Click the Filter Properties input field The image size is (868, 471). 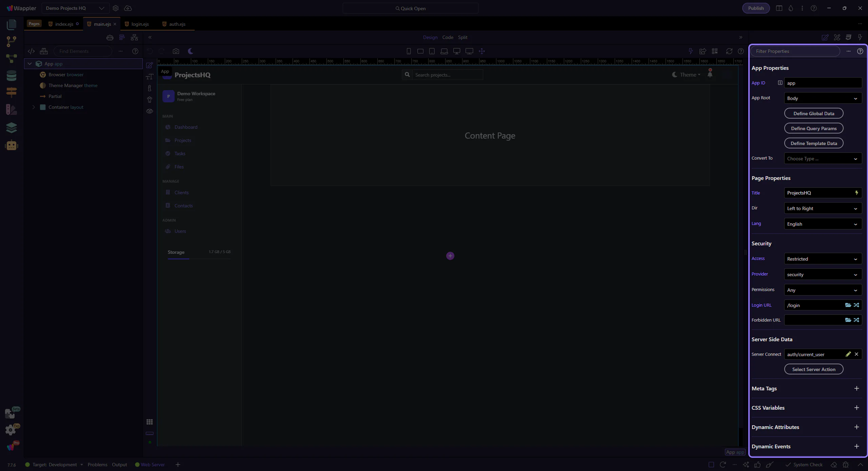point(795,51)
